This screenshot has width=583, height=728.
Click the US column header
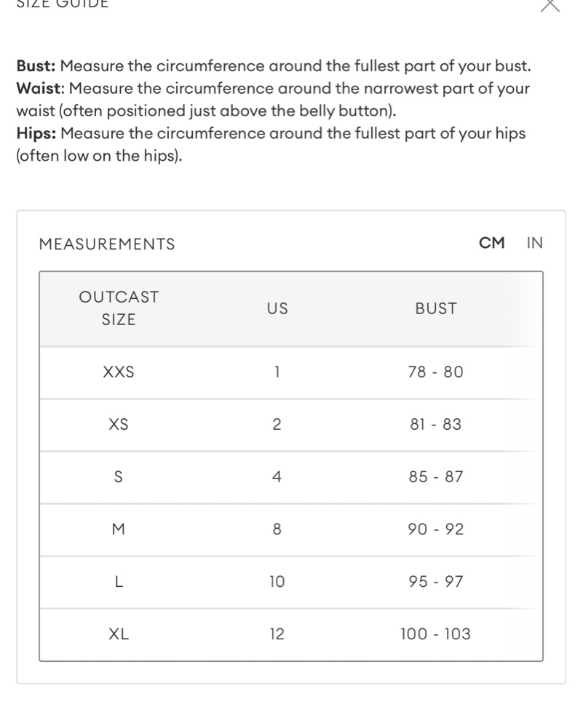tap(277, 309)
